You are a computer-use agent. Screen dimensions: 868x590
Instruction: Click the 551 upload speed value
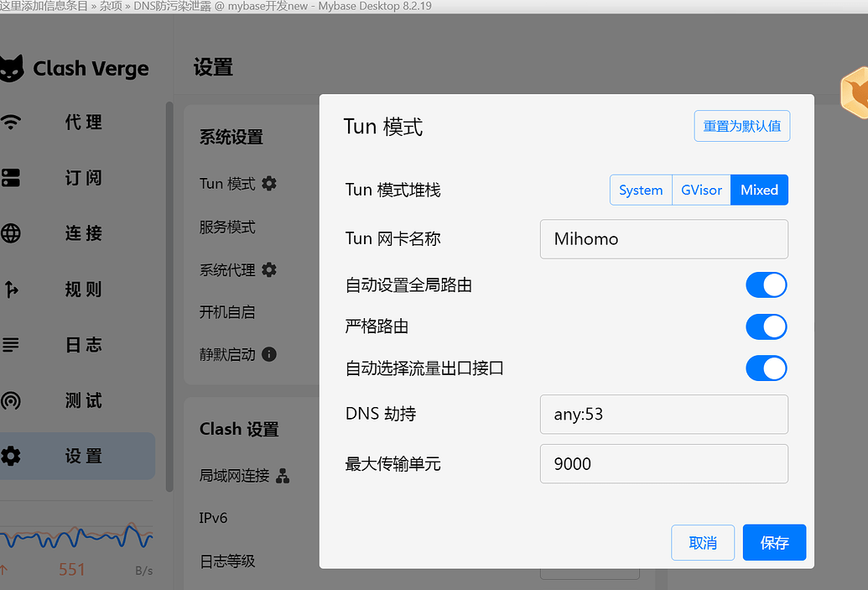point(72,570)
